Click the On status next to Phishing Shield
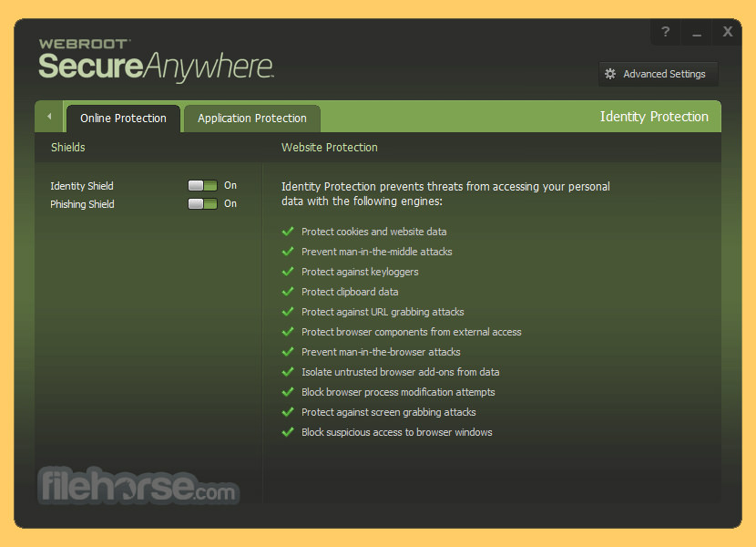 coord(230,203)
